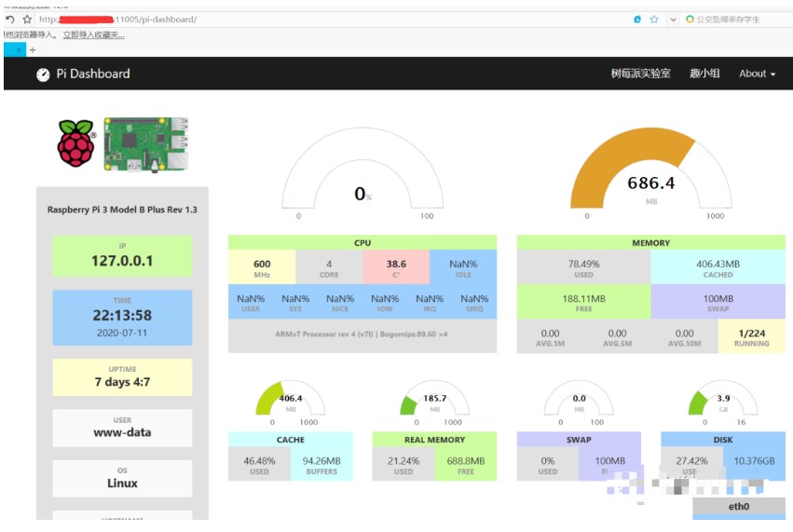Viewport: 793px width, 532px height.
Task: Click the disk gauge showing 3.9 GB
Action: coord(723,399)
